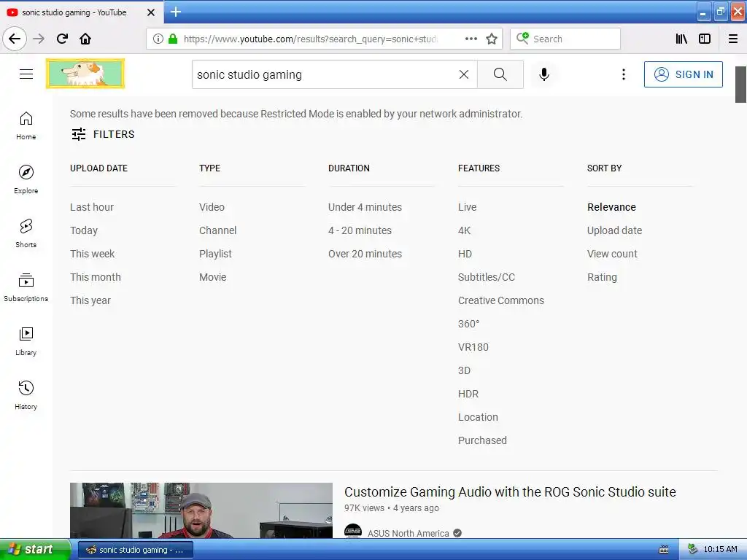Start voice search with the microphone icon
The image size is (747, 560).
pyautogui.click(x=544, y=74)
